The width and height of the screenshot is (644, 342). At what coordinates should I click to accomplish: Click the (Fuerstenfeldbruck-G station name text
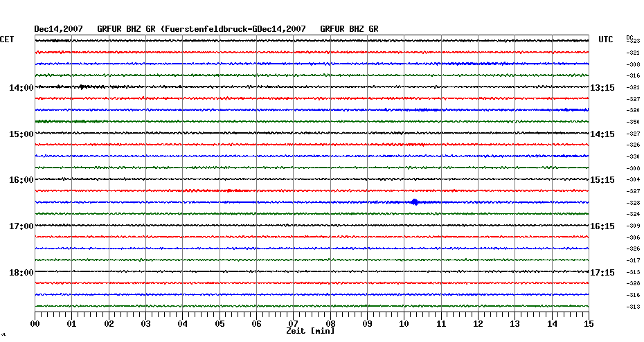tap(209, 29)
